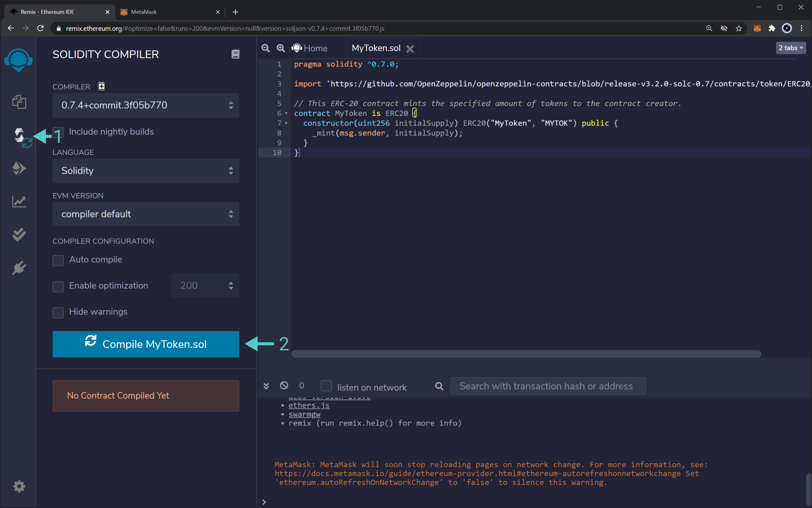This screenshot has width=812, height=508.
Task: Click the File Explorer sidebar icon
Action: 18,102
